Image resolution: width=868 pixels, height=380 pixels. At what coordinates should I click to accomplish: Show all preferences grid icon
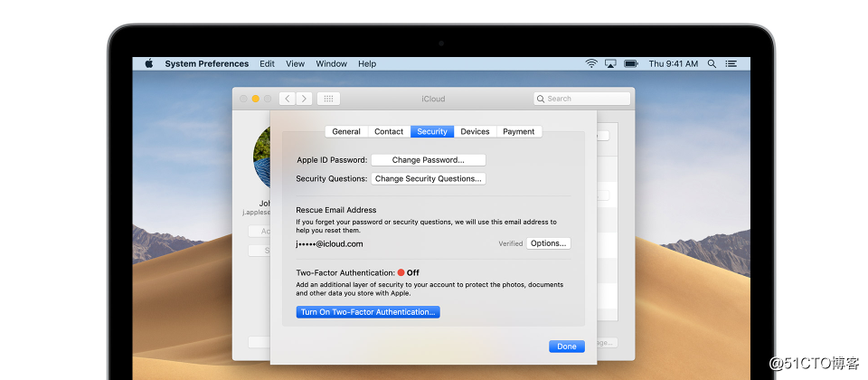[328, 99]
